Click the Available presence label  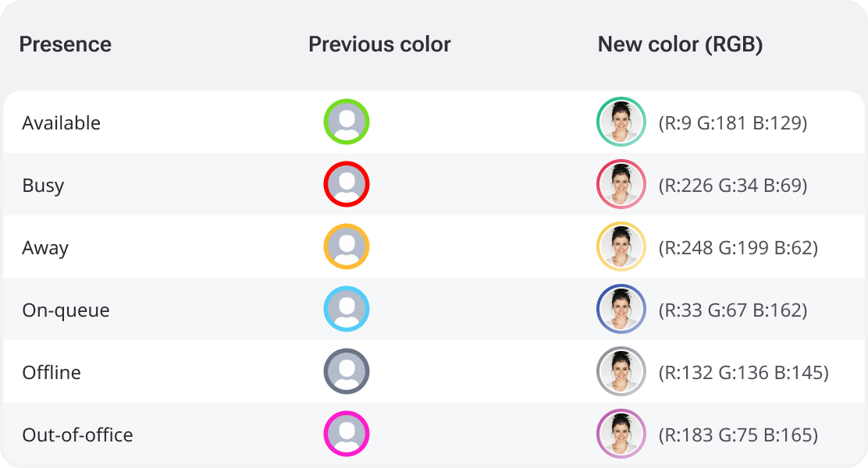pyautogui.click(x=62, y=122)
